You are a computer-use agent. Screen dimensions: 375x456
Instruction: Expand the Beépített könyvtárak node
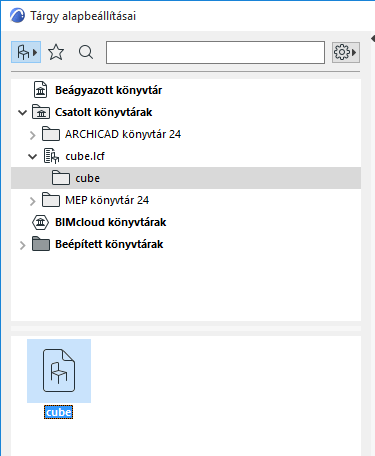point(22,245)
